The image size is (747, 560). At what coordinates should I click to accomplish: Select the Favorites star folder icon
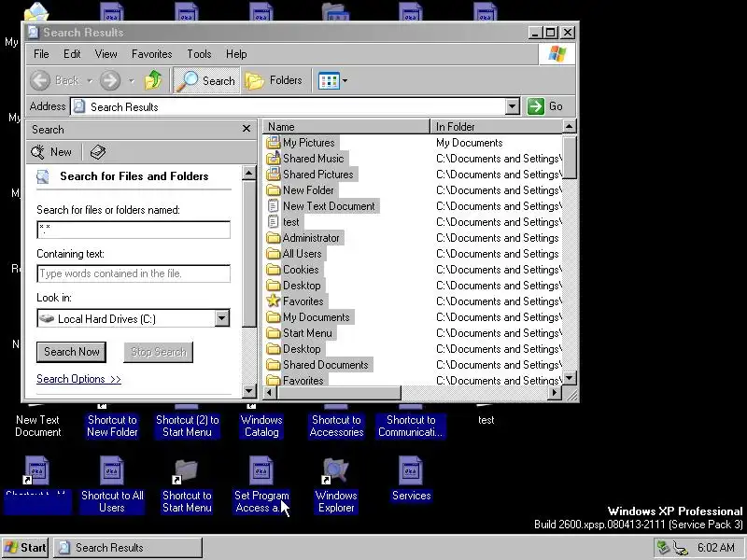click(x=273, y=301)
